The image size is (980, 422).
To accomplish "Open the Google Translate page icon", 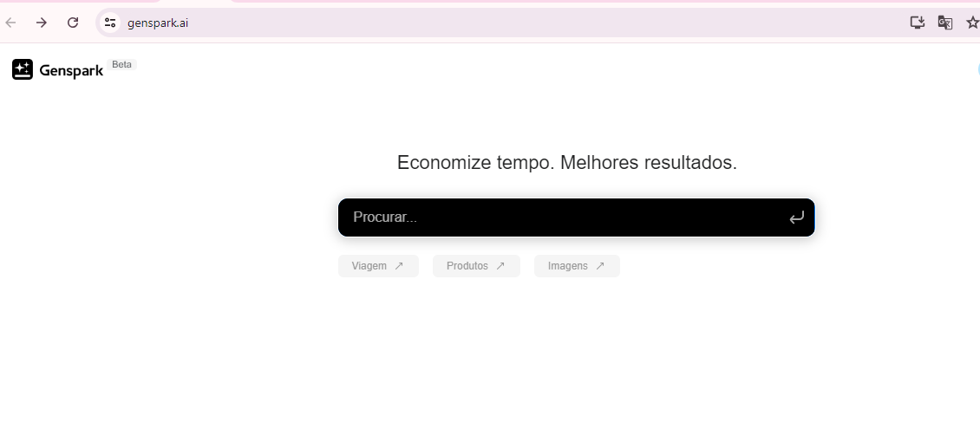I will point(945,23).
